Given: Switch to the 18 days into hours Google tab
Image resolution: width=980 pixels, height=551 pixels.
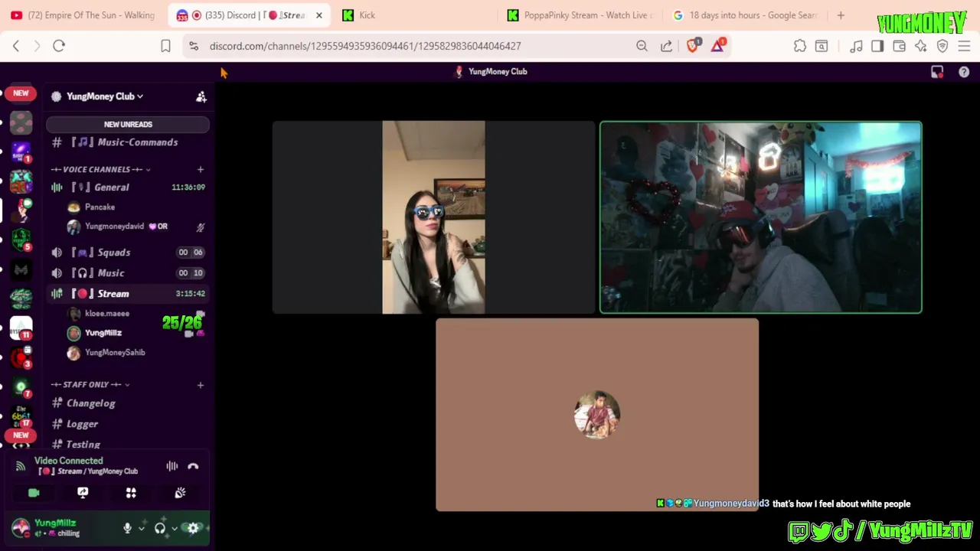Looking at the screenshot, I should click(746, 15).
